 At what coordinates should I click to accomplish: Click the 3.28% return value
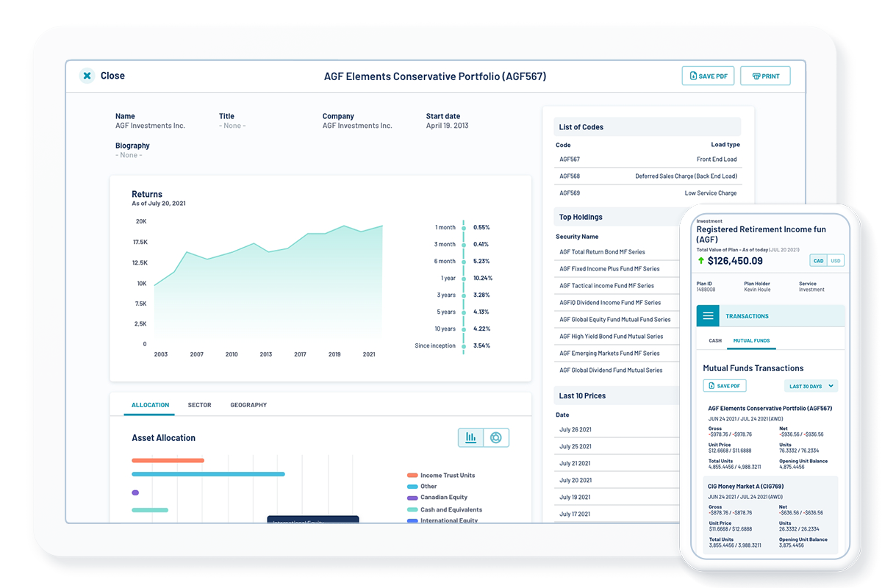pos(481,295)
